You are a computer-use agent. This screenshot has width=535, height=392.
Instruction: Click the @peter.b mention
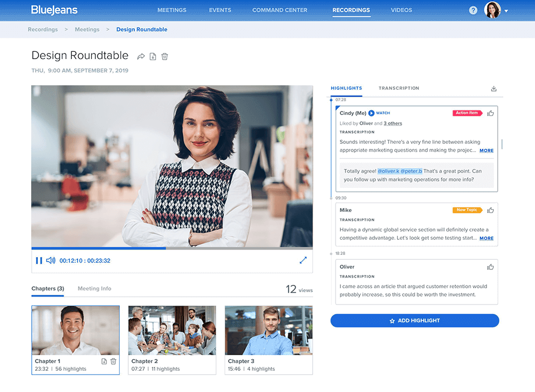point(411,171)
